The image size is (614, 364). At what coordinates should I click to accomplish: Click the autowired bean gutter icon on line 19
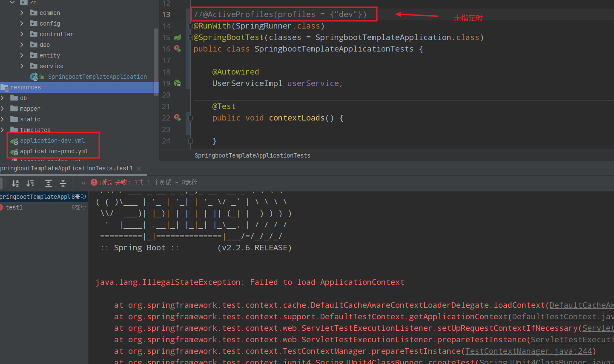click(x=178, y=83)
